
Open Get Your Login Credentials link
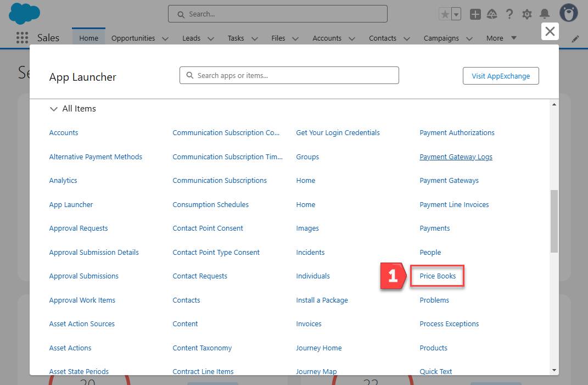pyautogui.click(x=338, y=132)
